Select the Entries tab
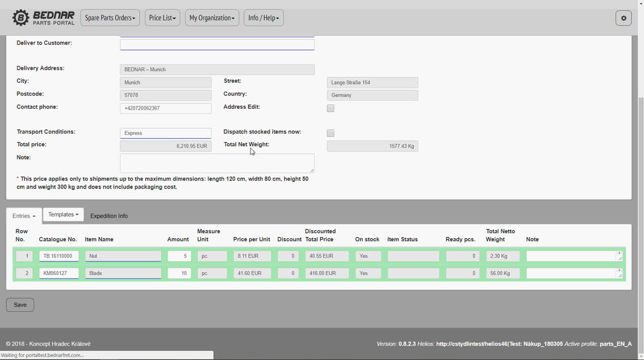Viewport: 644px width, 360px height. (24, 216)
